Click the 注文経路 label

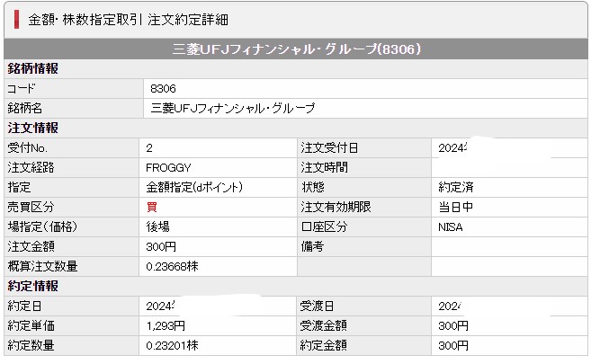[31, 167]
